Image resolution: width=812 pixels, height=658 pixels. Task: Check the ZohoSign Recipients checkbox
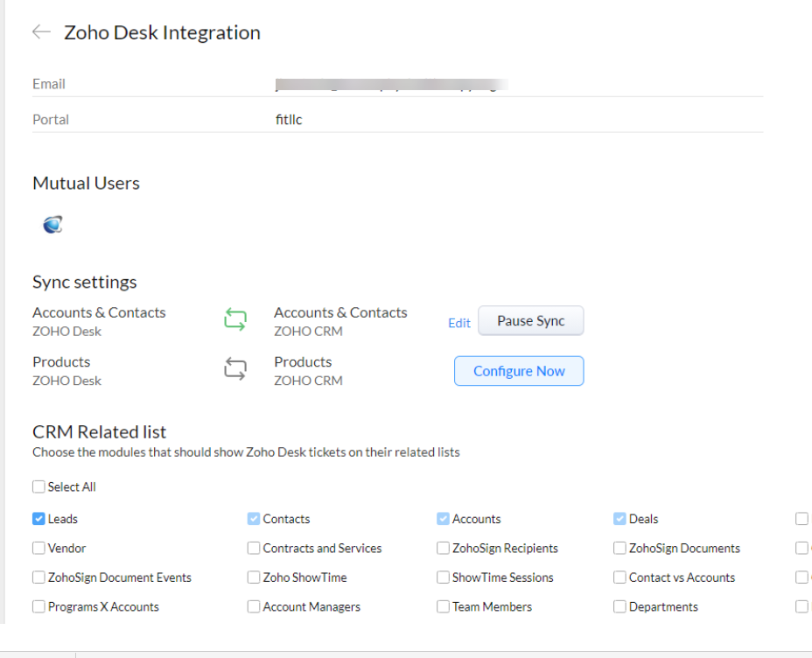[443, 548]
